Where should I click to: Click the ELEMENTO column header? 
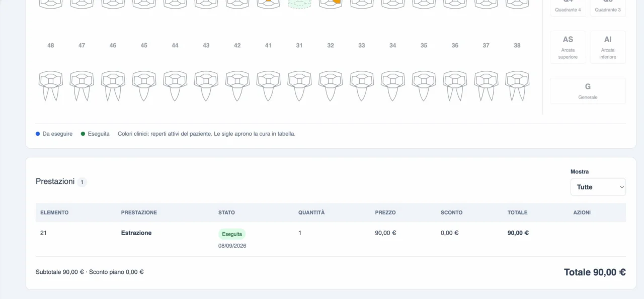pyautogui.click(x=54, y=213)
